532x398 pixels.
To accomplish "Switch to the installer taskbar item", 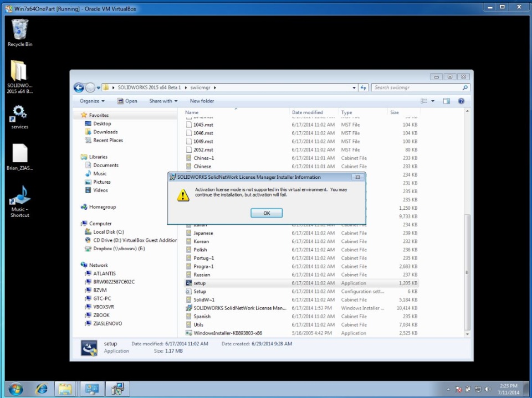I will [117, 389].
